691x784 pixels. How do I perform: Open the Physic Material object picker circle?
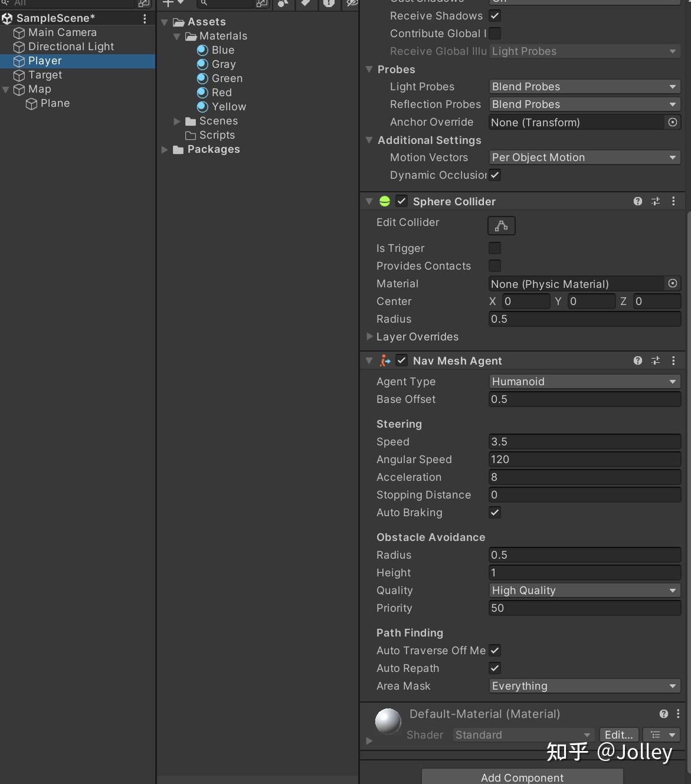pyautogui.click(x=672, y=284)
